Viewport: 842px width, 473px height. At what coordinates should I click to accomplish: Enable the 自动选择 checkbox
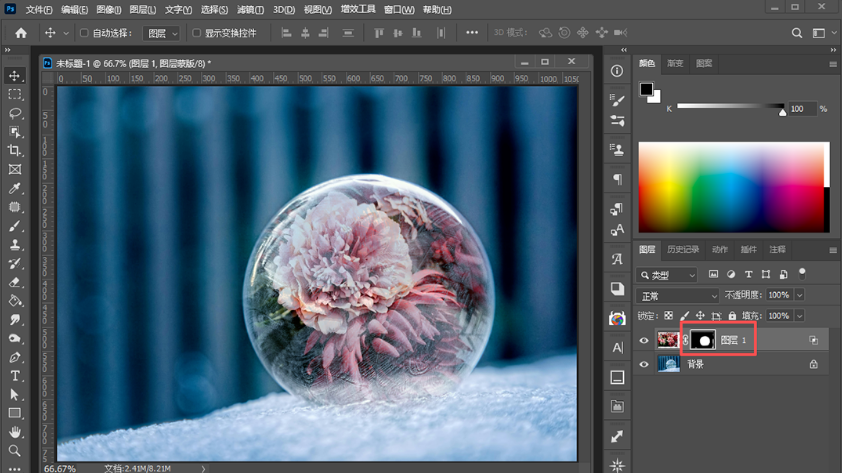[x=84, y=33]
